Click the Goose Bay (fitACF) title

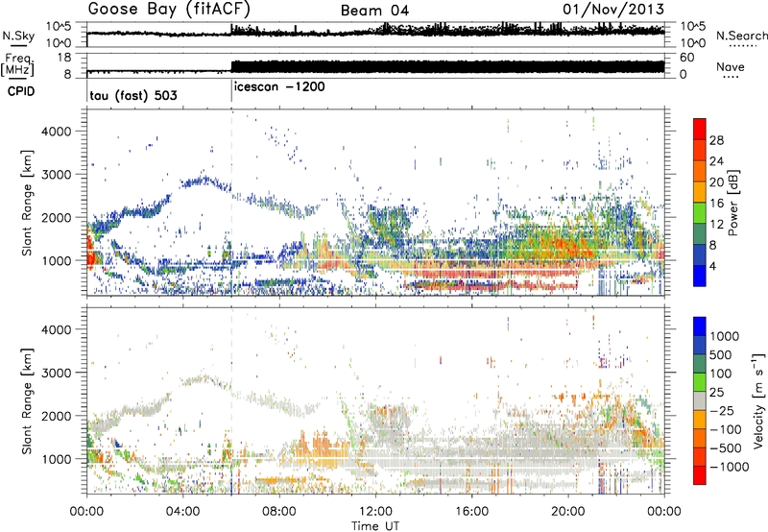[169, 10]
